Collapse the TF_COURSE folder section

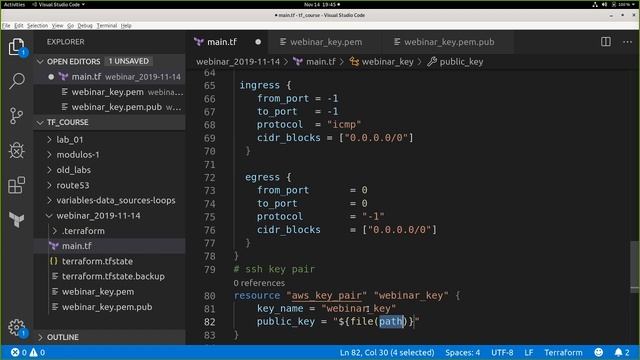click(40, 122)
